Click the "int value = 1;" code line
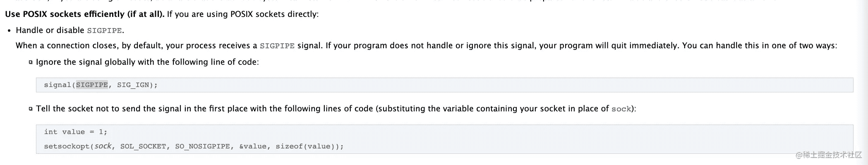 click(x=75, y=132)
